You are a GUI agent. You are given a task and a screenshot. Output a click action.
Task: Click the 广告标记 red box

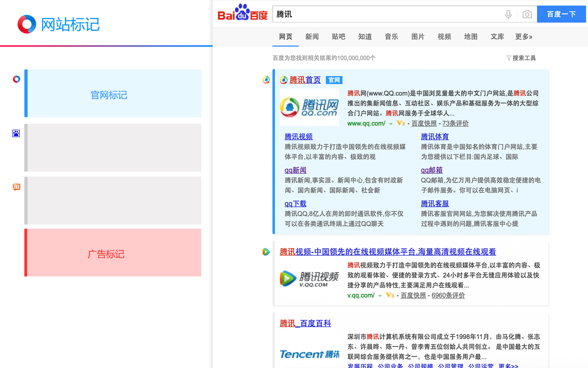[x=113, y=253]
